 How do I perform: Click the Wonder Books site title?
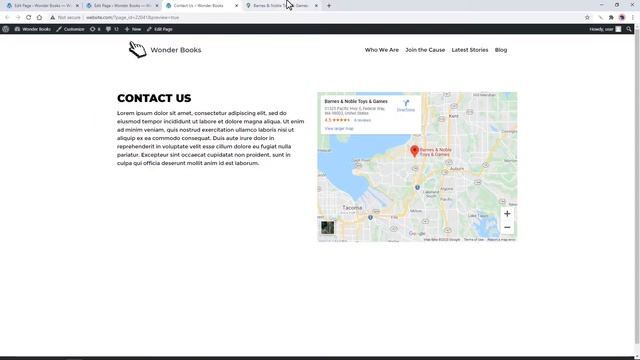point(176,50)
